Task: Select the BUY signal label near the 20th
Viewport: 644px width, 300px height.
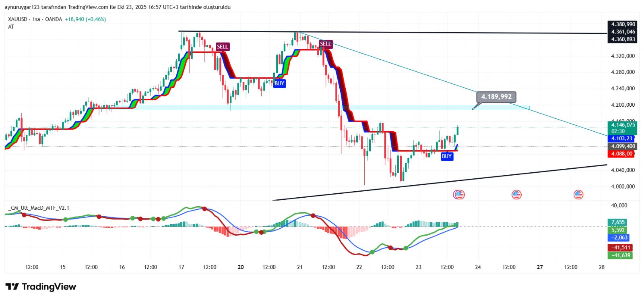Action: pyautogui.click(x=279, y=83)
